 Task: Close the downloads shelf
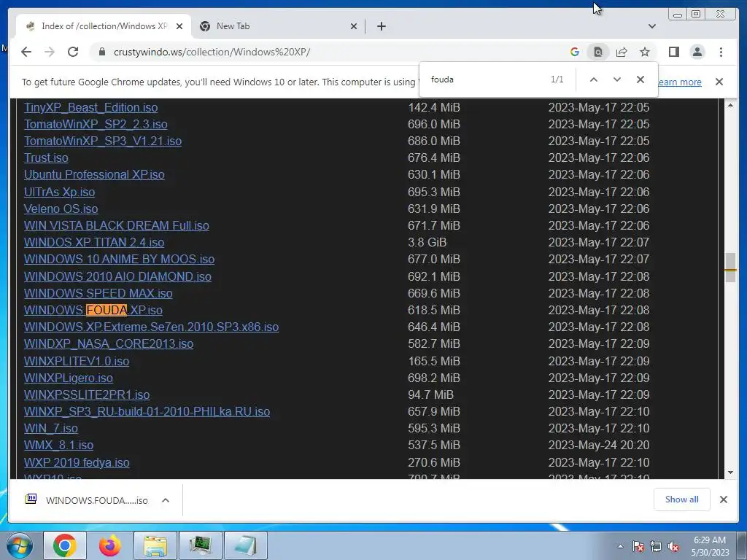(723, 499)
